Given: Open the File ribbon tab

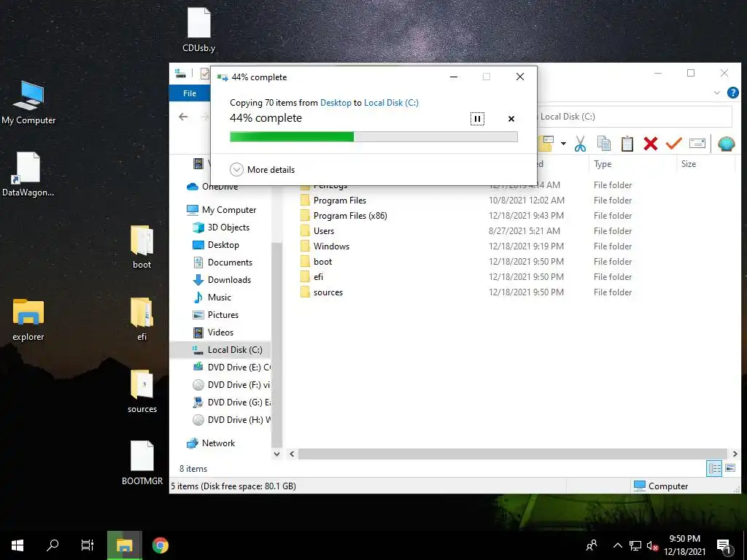Looking at the screenshot, I should point(190,93).
